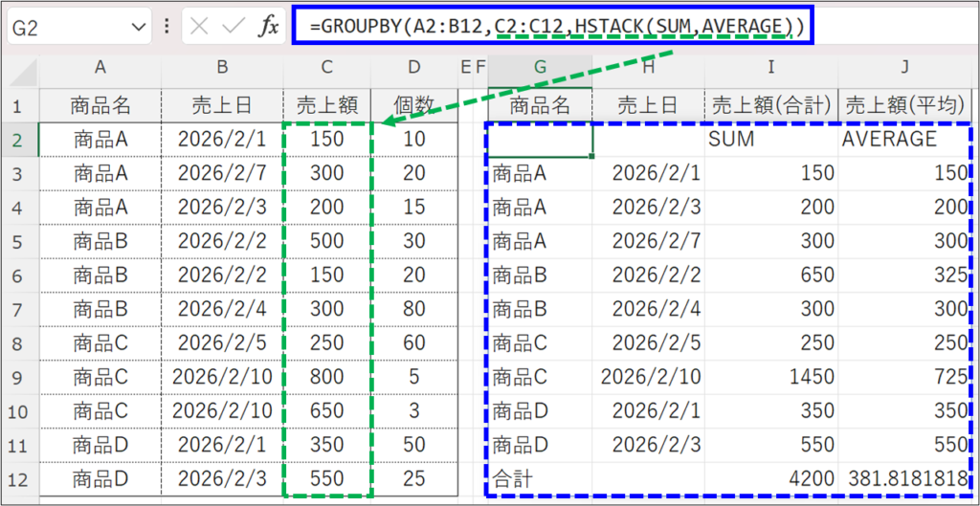Click cell A1 containing 商品名
The width and height of the screenshot is (980, 506).
[100, 104]
